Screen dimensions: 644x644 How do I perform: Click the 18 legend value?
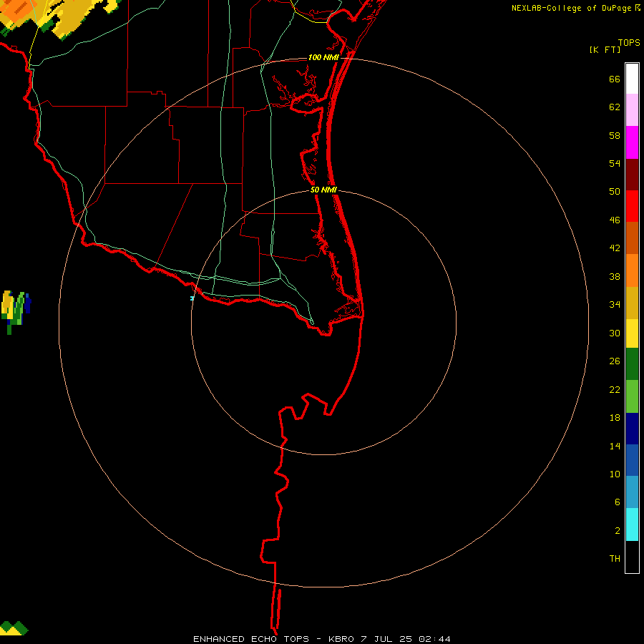pyautogui.click(x=615, y=418)
